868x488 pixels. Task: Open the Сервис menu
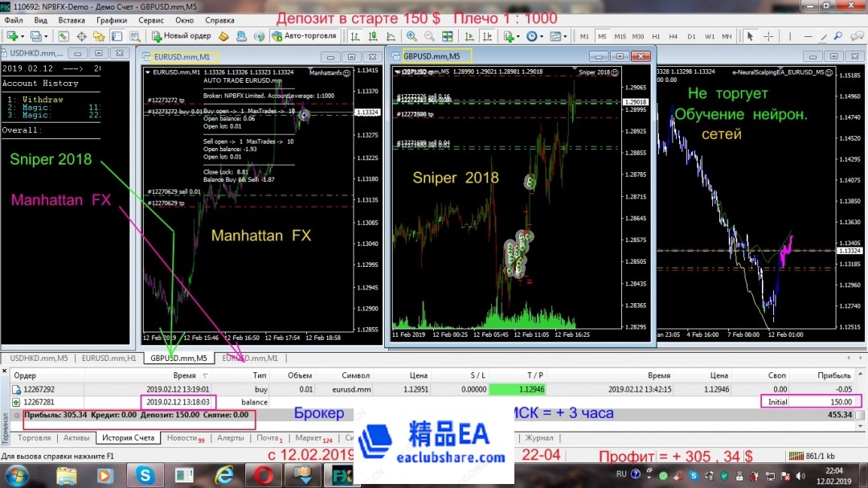click(150, 20)
